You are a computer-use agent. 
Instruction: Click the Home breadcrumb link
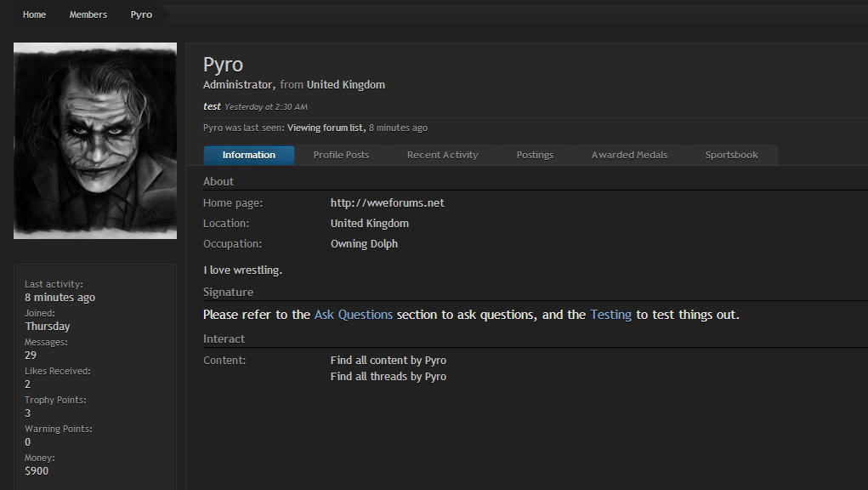[x=34, y=14]
